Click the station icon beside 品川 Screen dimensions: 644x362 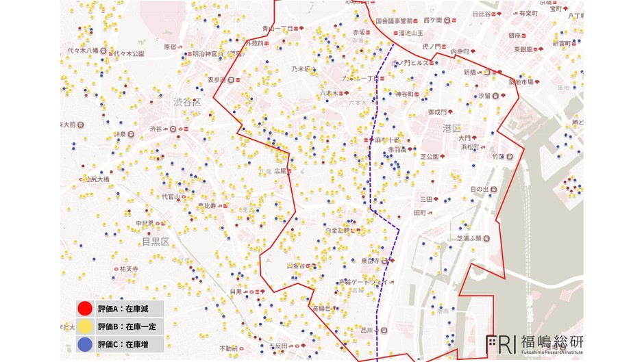384,331
